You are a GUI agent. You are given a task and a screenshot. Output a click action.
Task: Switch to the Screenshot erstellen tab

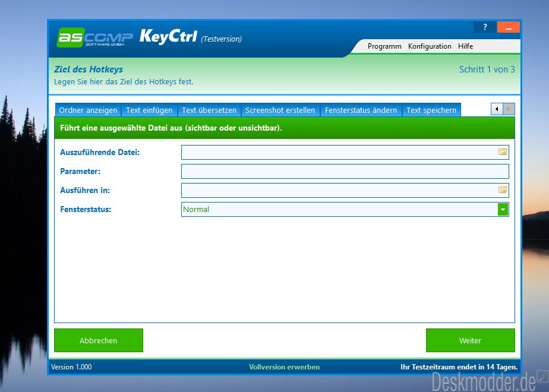point(280,110)
